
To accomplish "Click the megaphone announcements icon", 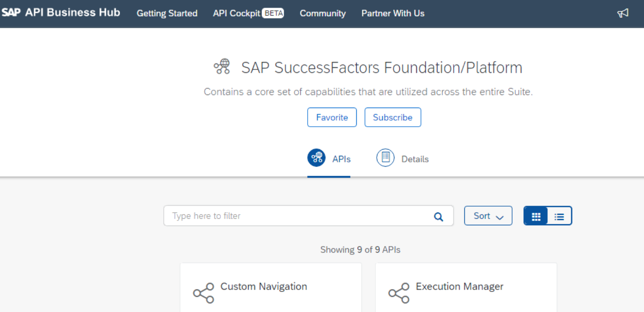I will [x=623, y=13].
